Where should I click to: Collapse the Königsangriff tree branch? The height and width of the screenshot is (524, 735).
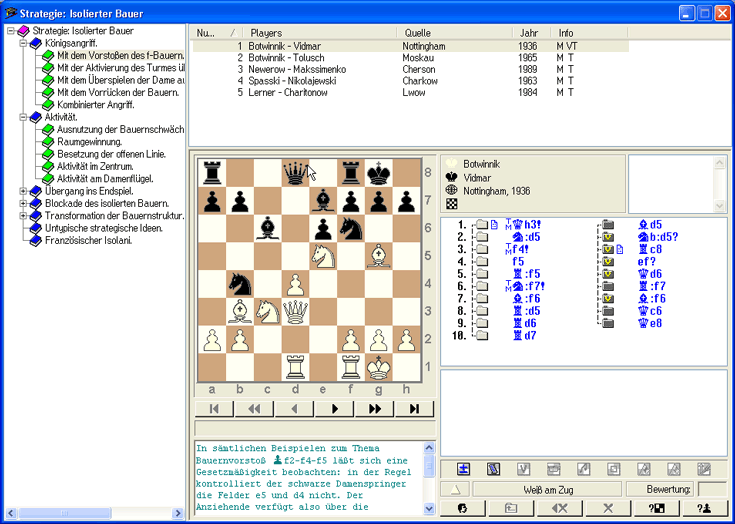23,43
